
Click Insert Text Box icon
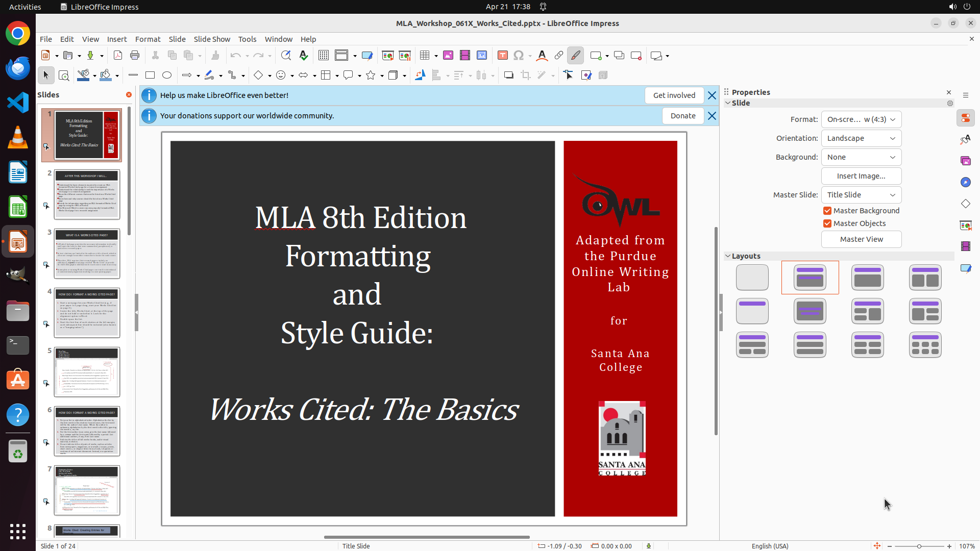(x=502, y=56)
